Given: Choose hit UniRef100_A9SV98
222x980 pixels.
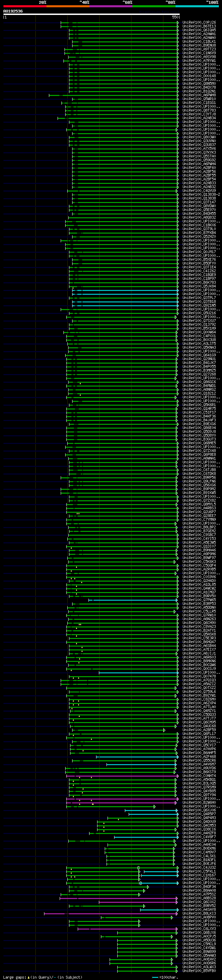Looking at the screenshot, I should click(199, 57).
